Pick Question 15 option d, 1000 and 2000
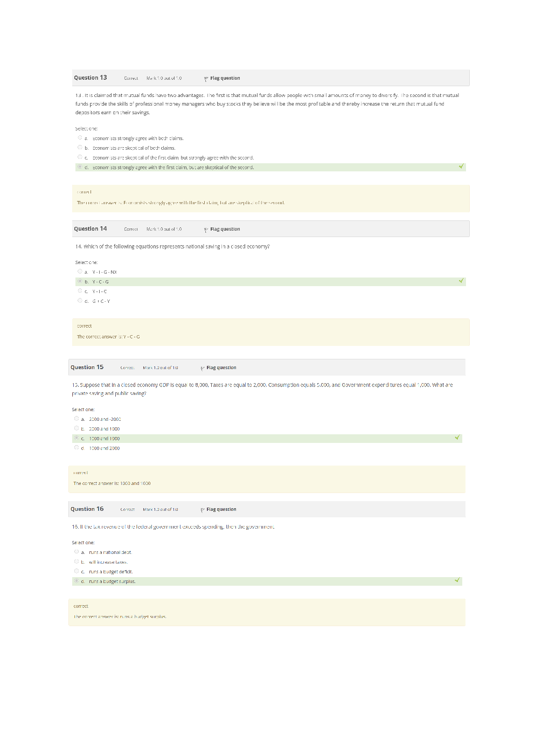 77,448
